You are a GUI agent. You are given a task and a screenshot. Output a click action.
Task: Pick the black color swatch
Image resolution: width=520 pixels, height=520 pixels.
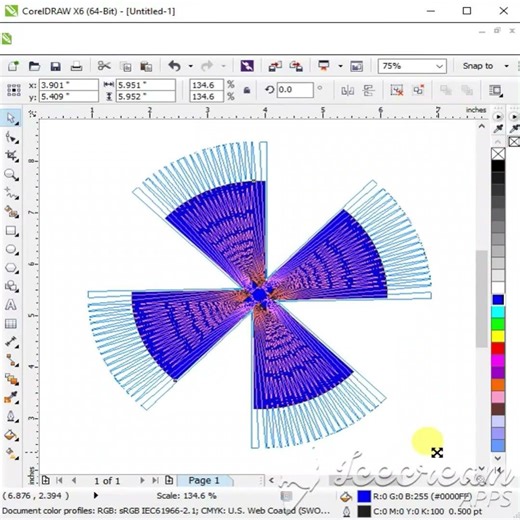click(498, 166)
